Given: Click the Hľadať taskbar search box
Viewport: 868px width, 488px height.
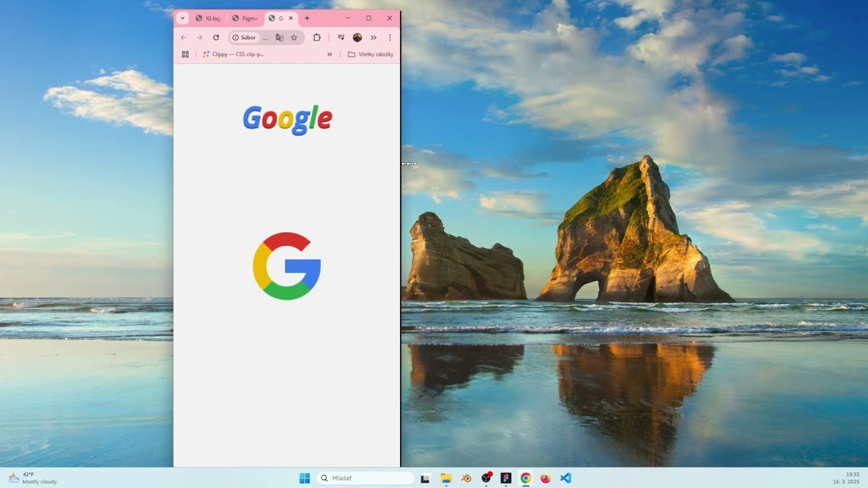Looking at the screenshot, I should pos(366,478).
